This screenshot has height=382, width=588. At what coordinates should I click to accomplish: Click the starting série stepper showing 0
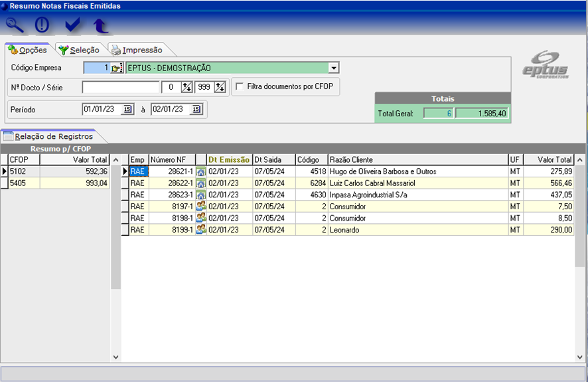[186, 87]
